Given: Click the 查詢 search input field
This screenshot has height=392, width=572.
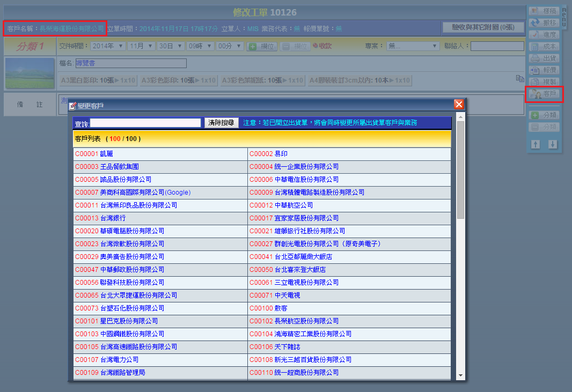Looking at the screenshot, I should point(145,123).
